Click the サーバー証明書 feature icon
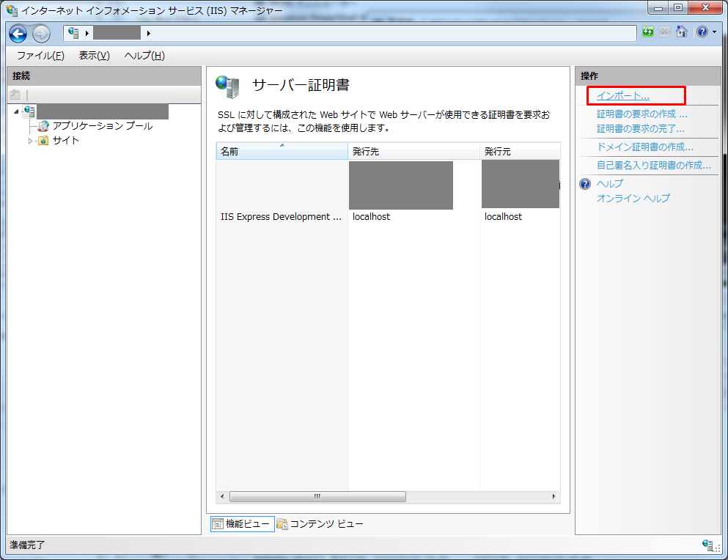Screen dimensions: 728x560 pyautogui.click(x=227, y=86)
